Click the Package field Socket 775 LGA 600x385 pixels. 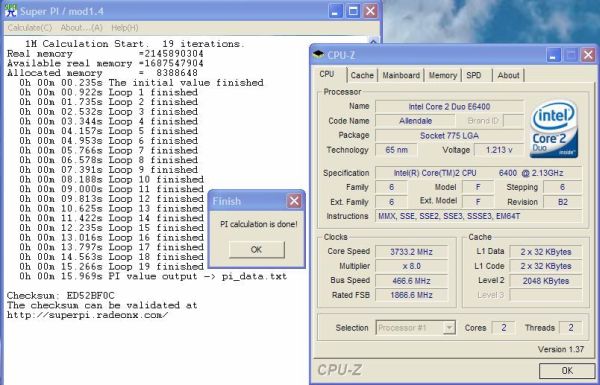[449, 135]
